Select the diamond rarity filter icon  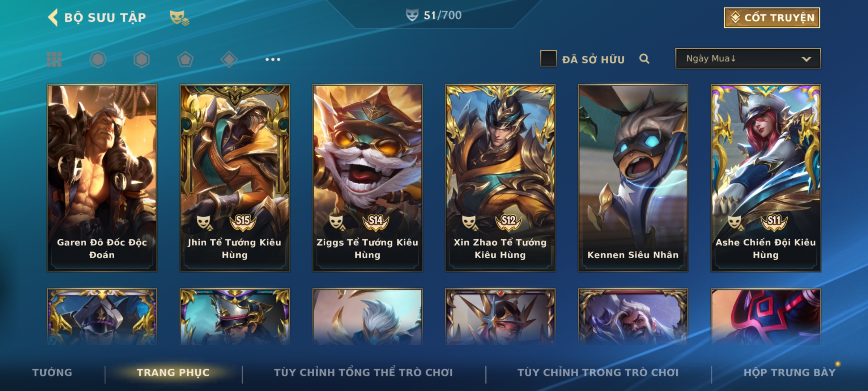pyautogui.click(x=229, y=59)
